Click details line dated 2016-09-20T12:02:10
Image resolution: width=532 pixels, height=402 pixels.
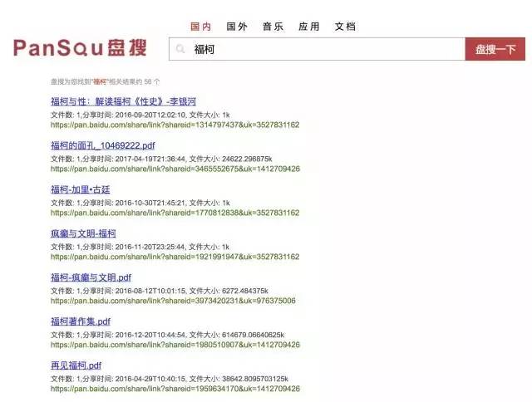pos(140,115)
